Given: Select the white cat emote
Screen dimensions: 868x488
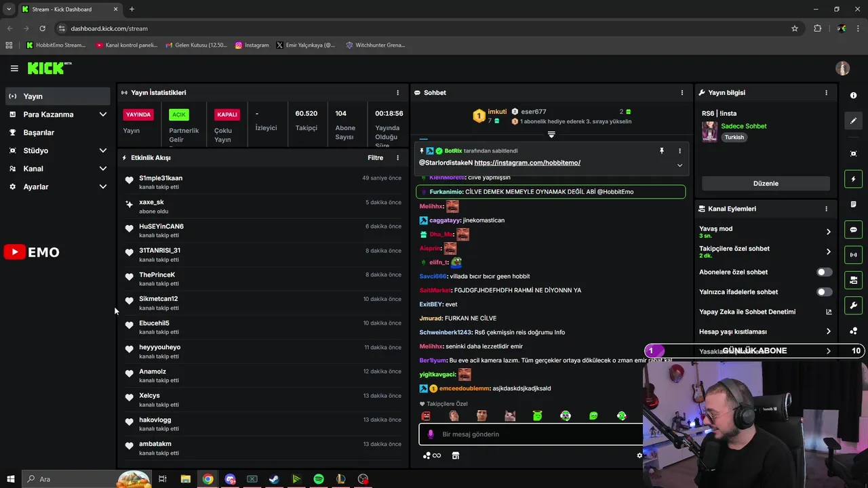Looking at the screenshot, I should [509, 415].
